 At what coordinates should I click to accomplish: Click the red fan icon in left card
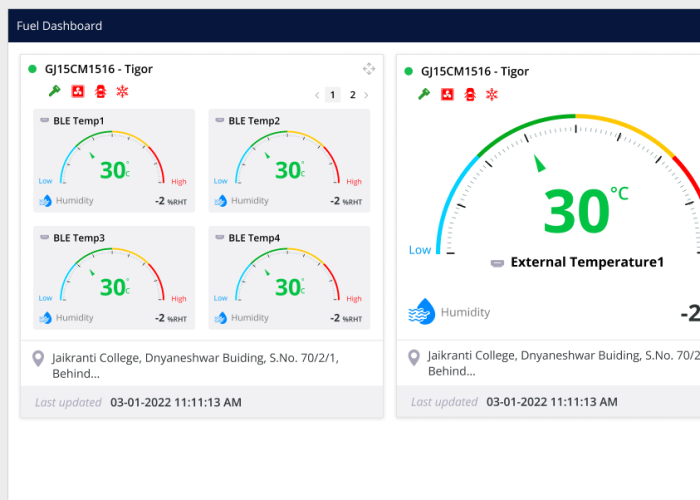click(77, 92)
